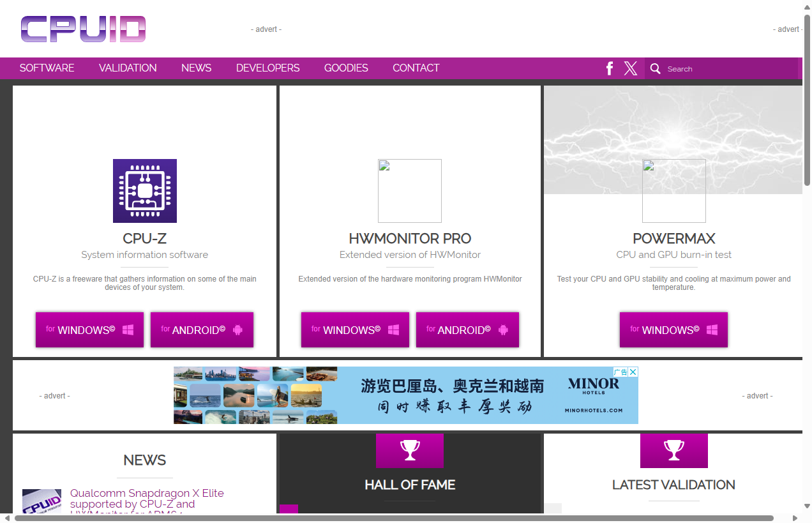Open the X social icon
The height and width of the screenshot is (523, 812).
pyautogui.click(x=631, y=68)
